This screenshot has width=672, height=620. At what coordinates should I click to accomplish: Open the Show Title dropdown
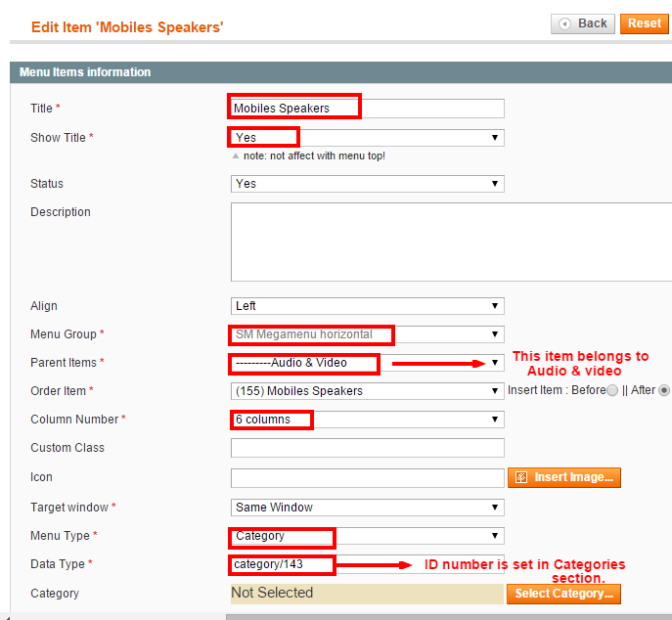367,138
